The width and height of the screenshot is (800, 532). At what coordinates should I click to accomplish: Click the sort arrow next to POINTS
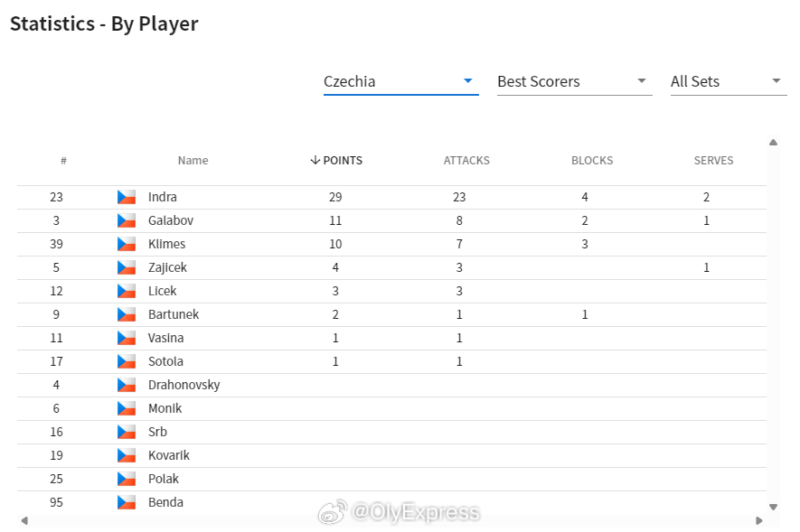point(315,160)
